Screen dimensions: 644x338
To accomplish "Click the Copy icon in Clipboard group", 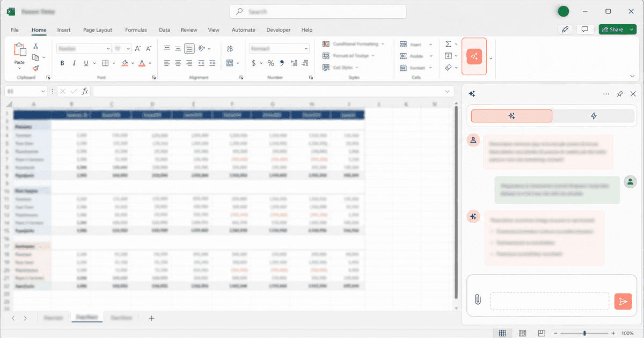I will pos(35,57).
